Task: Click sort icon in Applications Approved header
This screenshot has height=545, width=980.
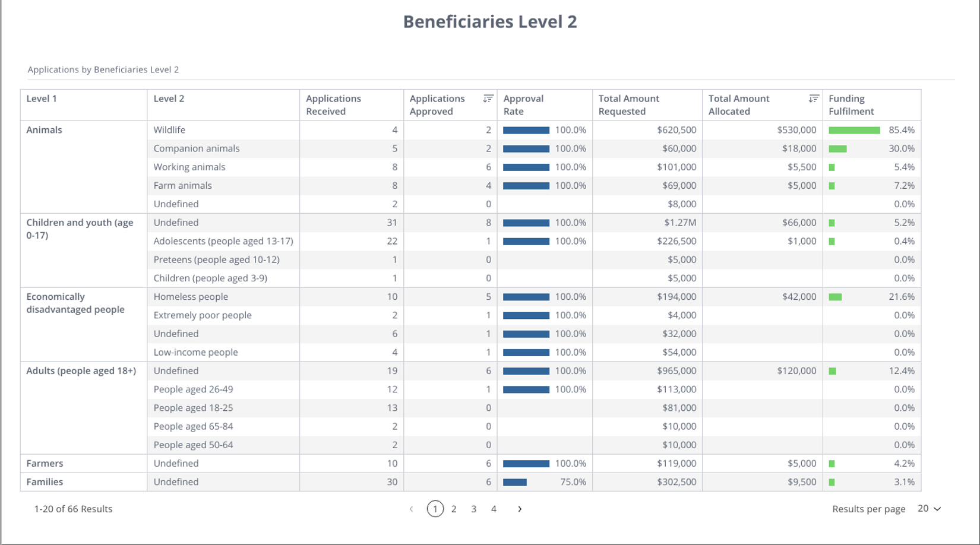Action: (x=488, y=99)
